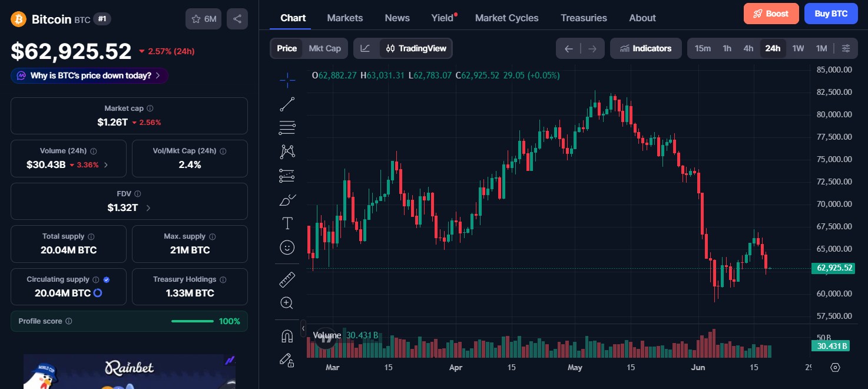Viewport: 868px width, 389px height.
Task: Open Circulating supply info icon
Action: [96, 279]
